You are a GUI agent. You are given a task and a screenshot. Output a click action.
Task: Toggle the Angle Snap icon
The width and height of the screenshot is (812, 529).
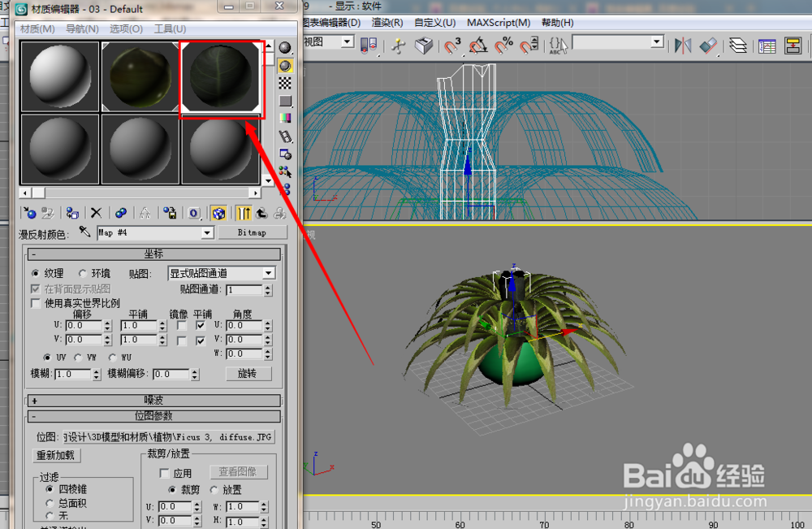(x=477, y=46)
